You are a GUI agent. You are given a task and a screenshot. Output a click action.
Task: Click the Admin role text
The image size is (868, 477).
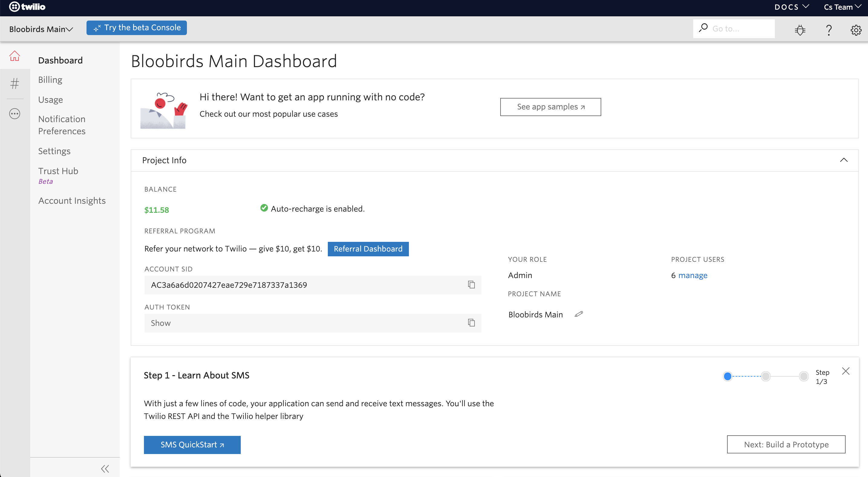[520, 275]
